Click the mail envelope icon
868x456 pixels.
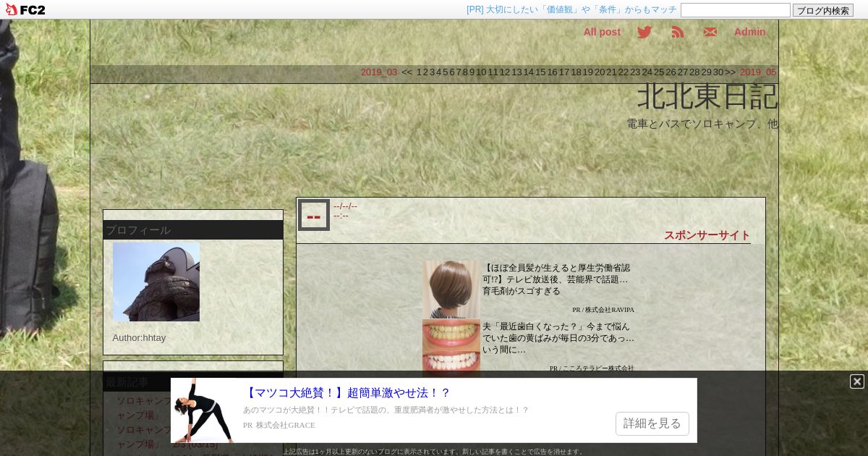pos(710,32)
